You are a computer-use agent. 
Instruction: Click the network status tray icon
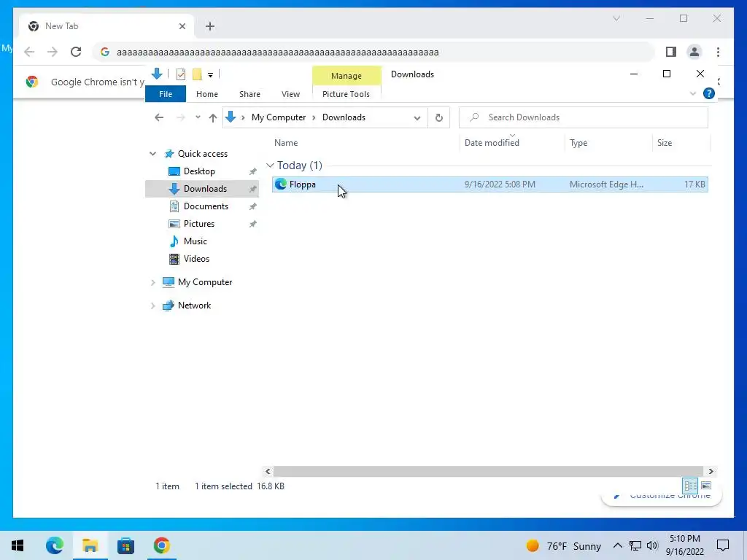[x=635, y=545]
